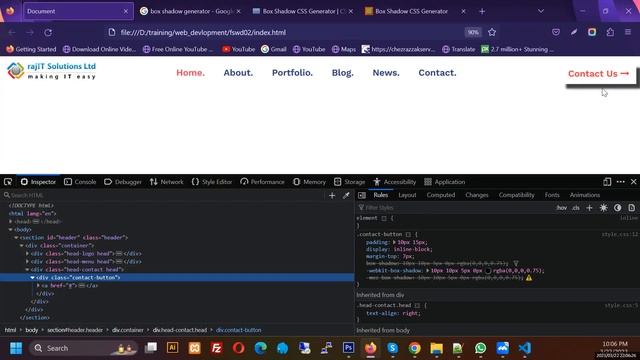Toggle print media simulation page icon

pos(631,208)
